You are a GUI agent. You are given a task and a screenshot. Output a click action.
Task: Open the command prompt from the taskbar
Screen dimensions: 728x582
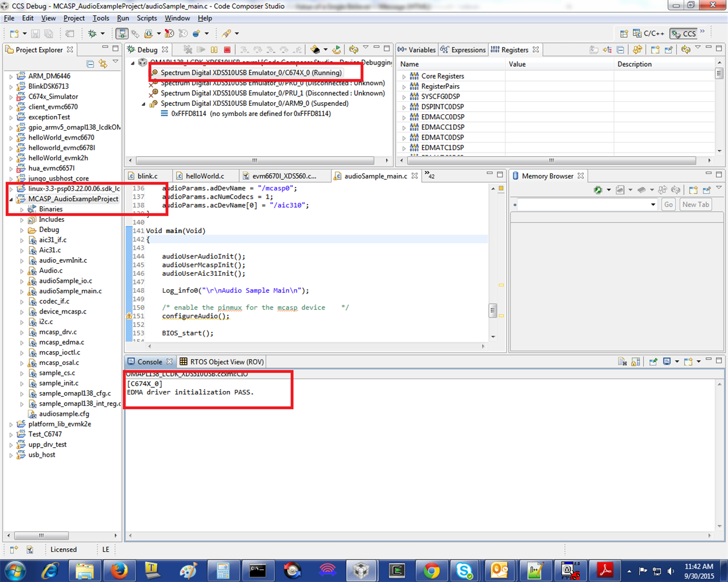click(257, 571)
